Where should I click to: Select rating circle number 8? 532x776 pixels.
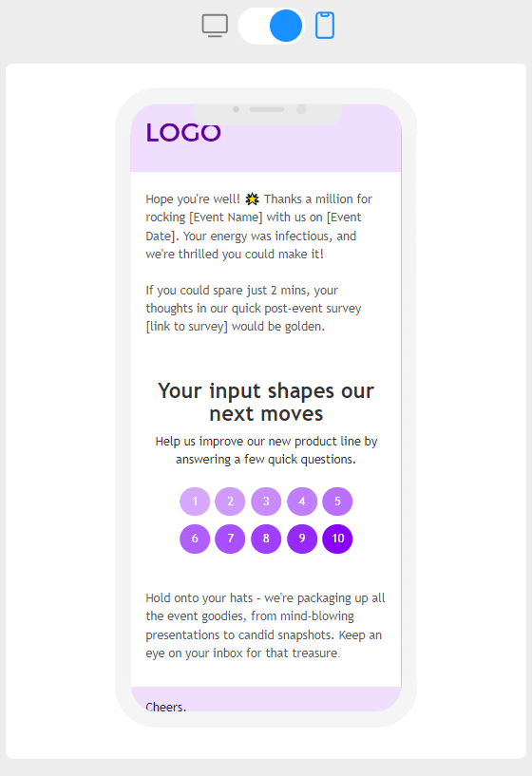266,539
